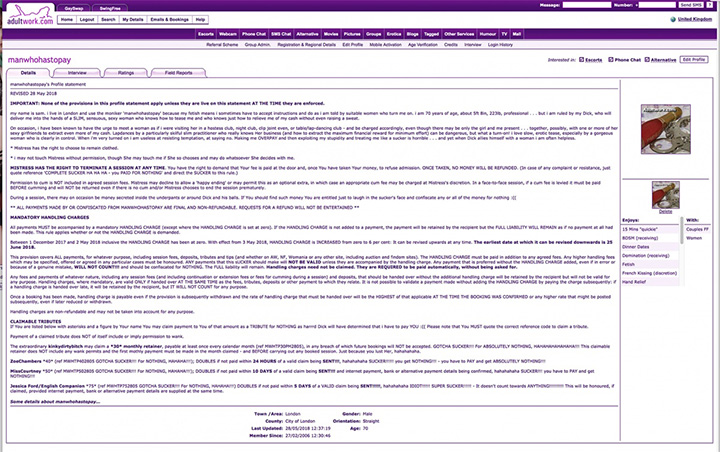Click the Logout button
Viewport: 720px width, 452px height.
87,20
